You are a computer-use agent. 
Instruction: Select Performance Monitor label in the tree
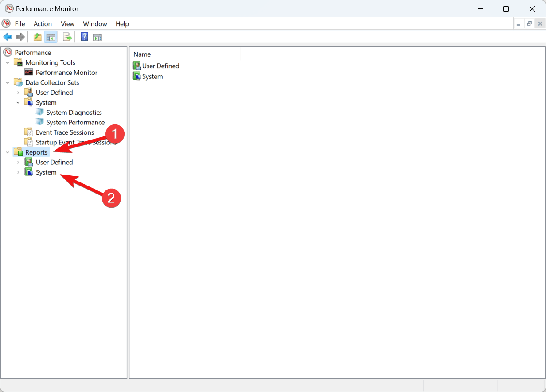click(66, 72)
